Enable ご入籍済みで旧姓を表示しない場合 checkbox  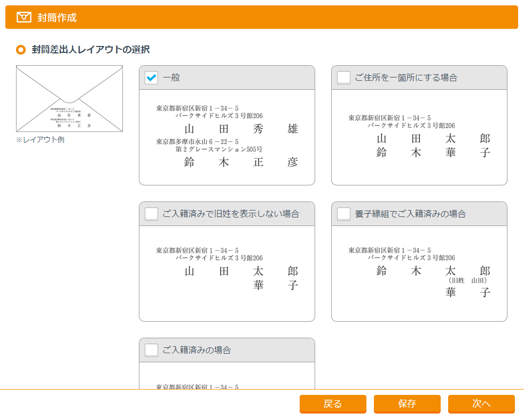152,214
